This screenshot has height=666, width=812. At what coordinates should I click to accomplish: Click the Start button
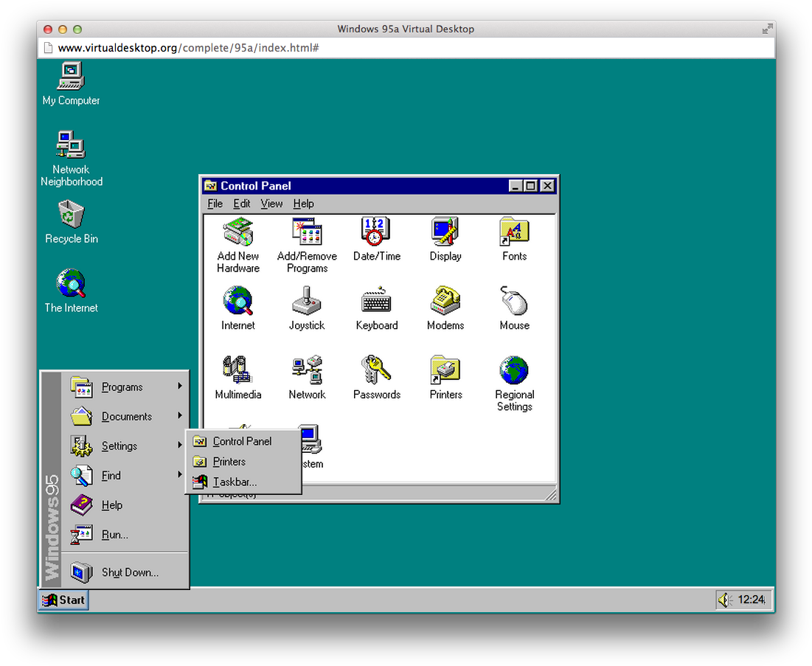(63, 600)
